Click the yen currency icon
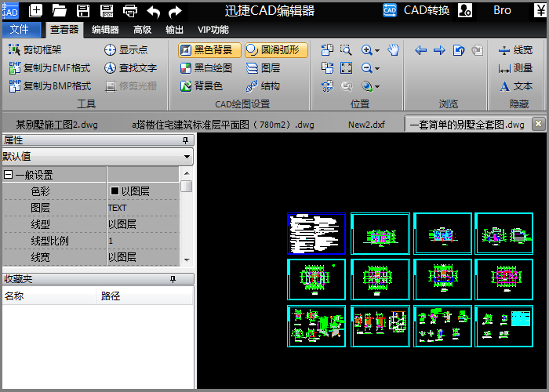This screenshot has height=392, width=549. click(x=540, y=10)
